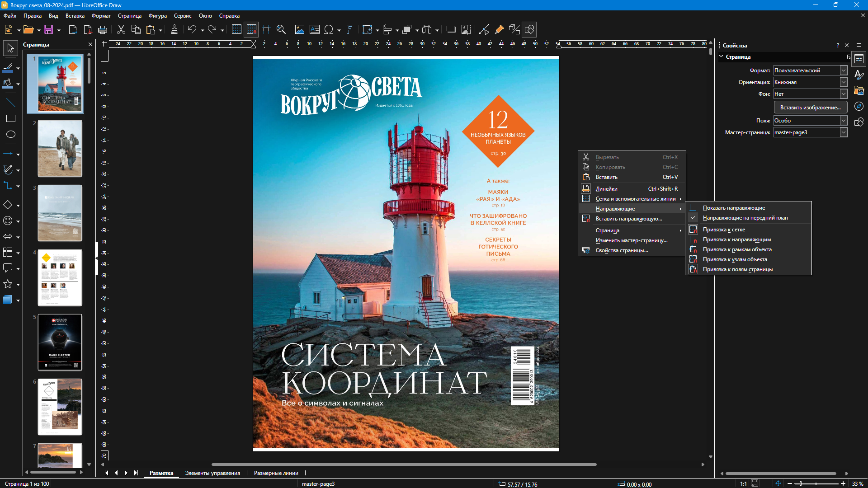Toggle Привязка к направляющим option
The height and width of the screenshot is (488, 868).
coord(736,239)
